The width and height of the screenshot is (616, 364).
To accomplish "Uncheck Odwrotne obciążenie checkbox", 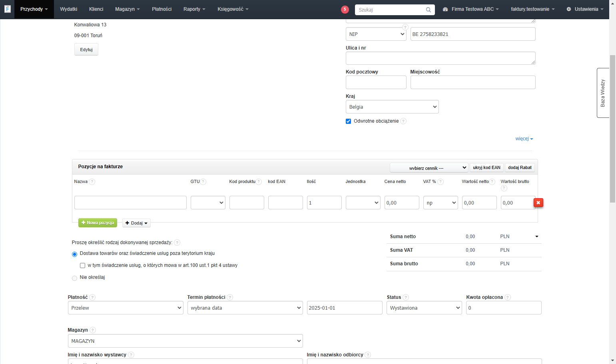I will tap(348, 121).
